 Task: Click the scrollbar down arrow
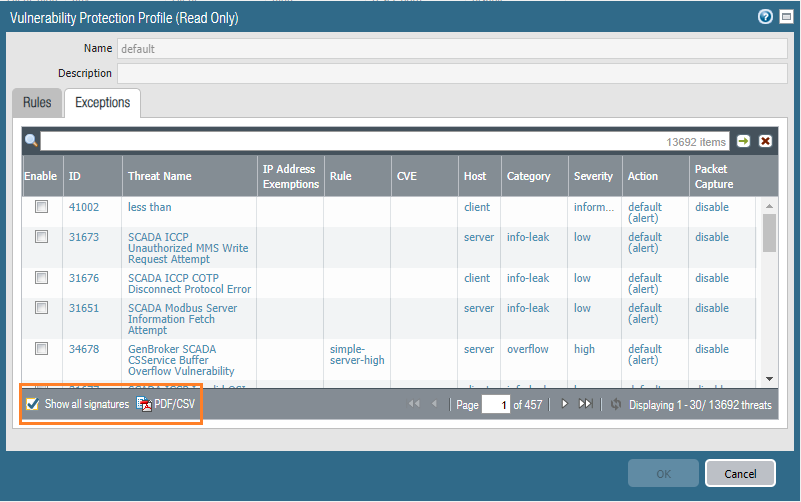[x=769, y=379]
